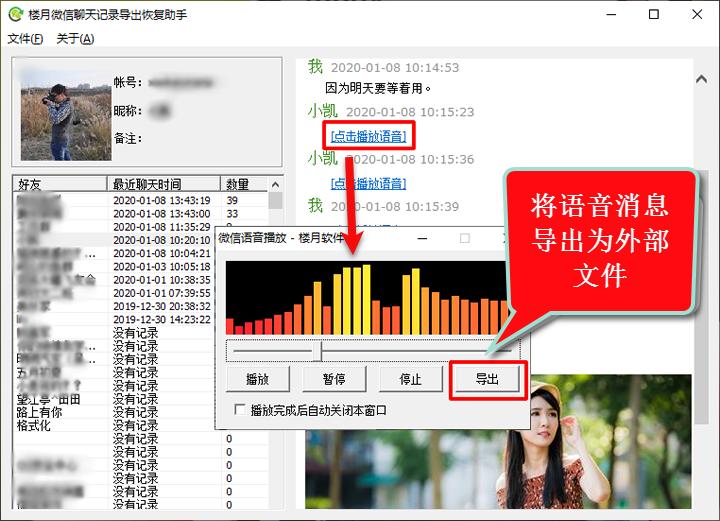
Task: Minimize the 微信语音播放 window
Action: (x=422, y=238)
